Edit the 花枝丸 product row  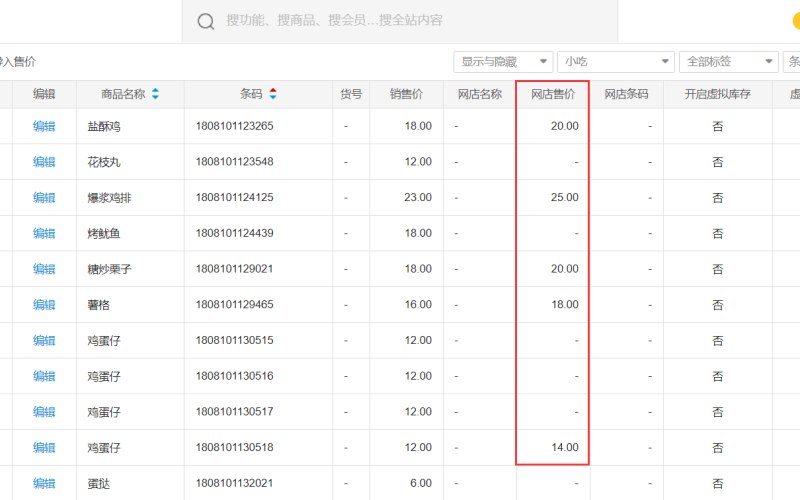pos(44,162)
